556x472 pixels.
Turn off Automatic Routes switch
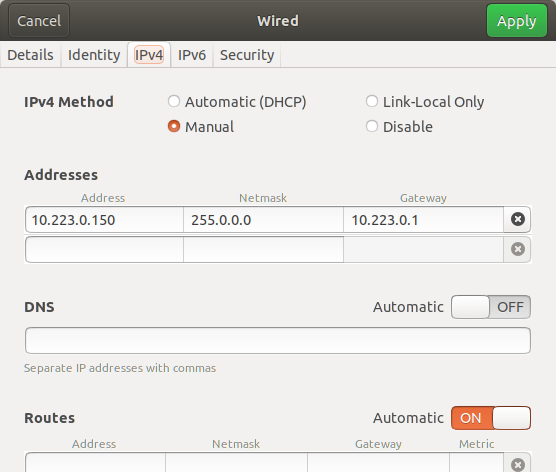tap(491, 418)
